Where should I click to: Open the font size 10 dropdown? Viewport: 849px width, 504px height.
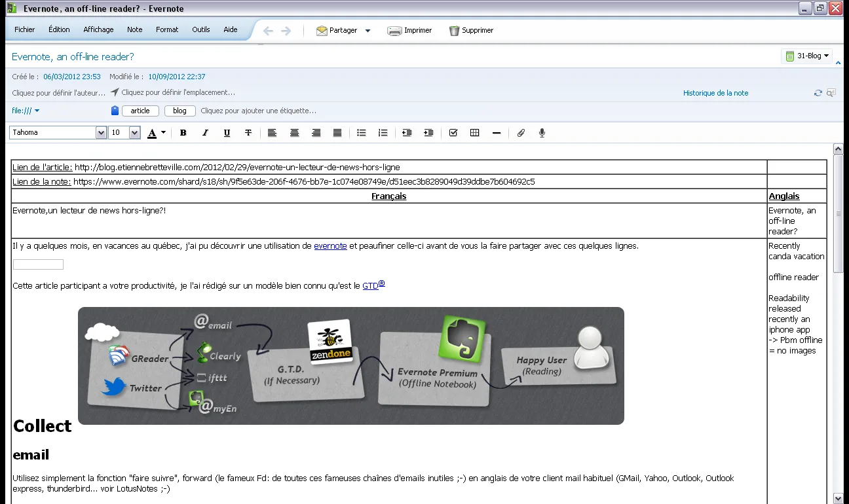pos(135,133)
